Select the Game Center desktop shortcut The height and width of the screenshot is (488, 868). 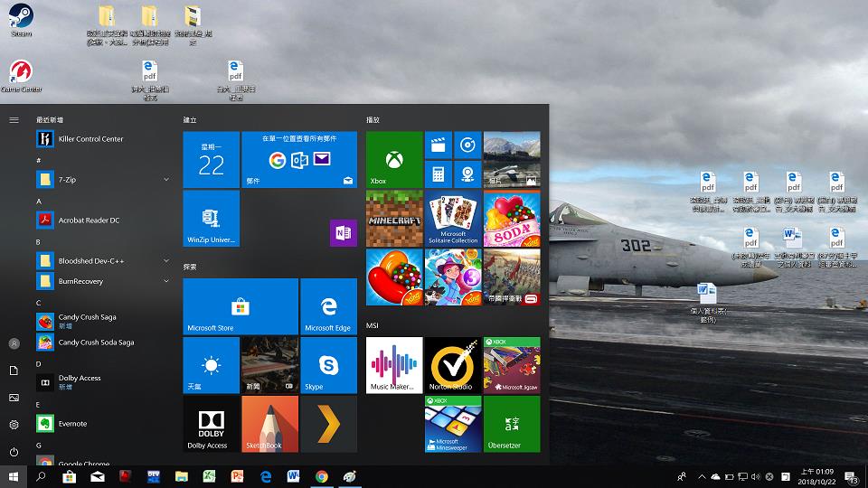[21, 76]
